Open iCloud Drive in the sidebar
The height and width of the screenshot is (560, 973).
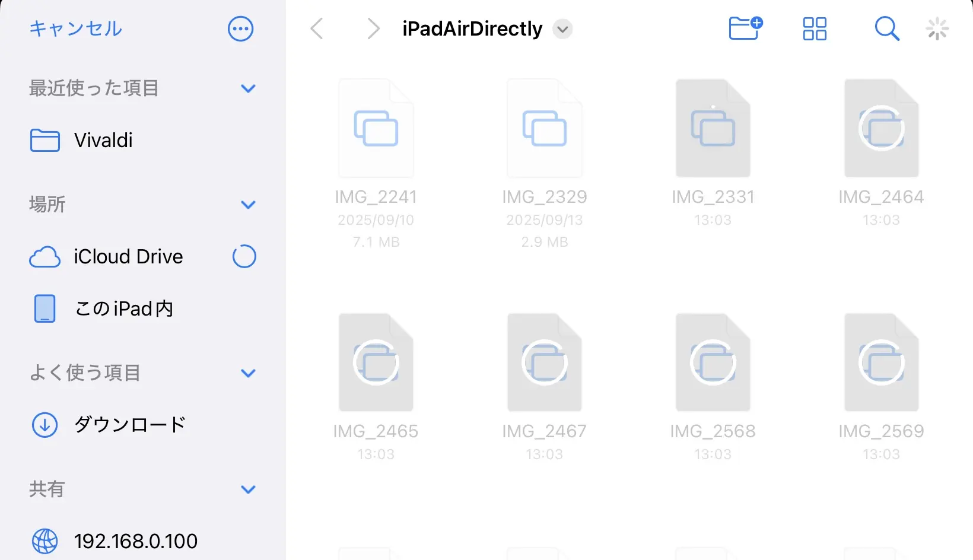(x=128, y=257)
